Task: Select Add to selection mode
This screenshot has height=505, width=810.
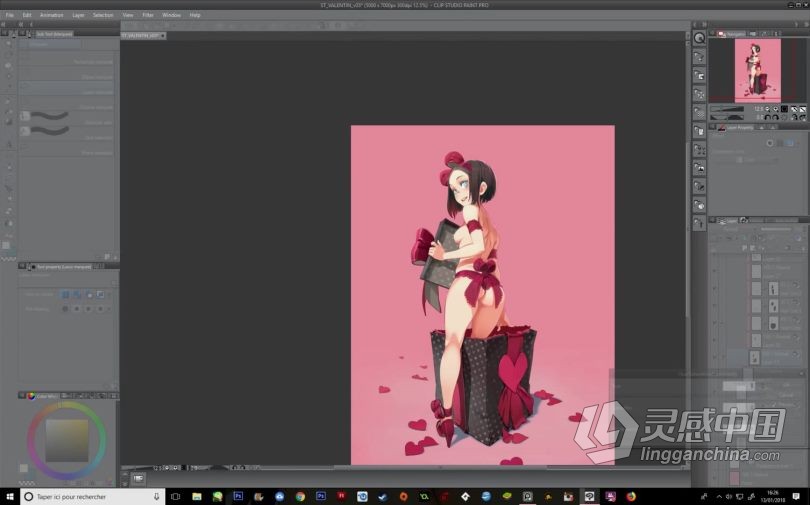Action: pyautogui.click(x=77, y=294)
